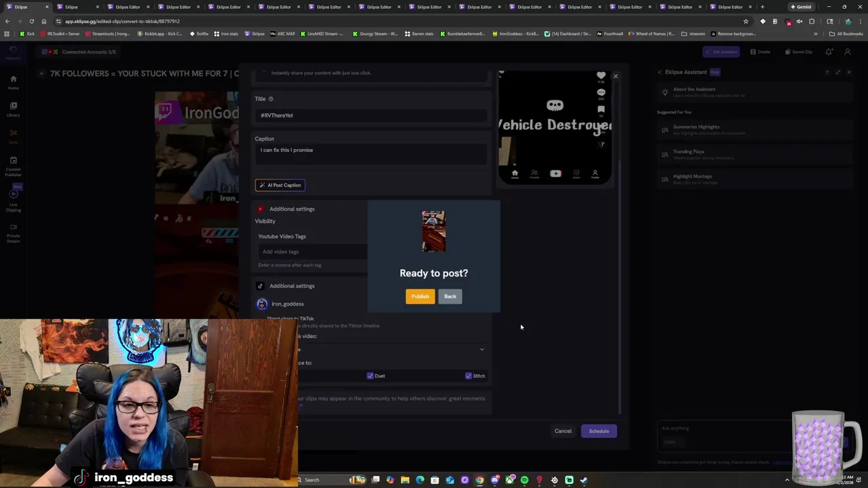
Task: Click Saved Clip in the top bar
Action: pos(798,52)
